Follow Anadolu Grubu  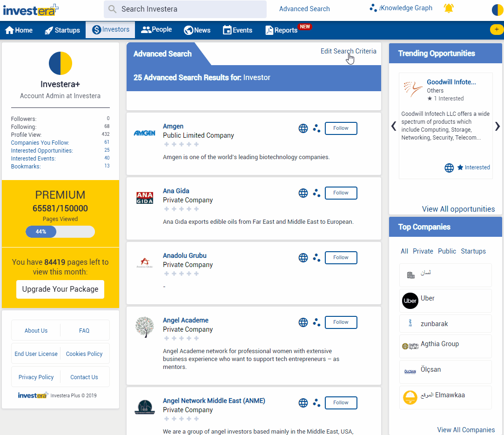pos(341,258)
